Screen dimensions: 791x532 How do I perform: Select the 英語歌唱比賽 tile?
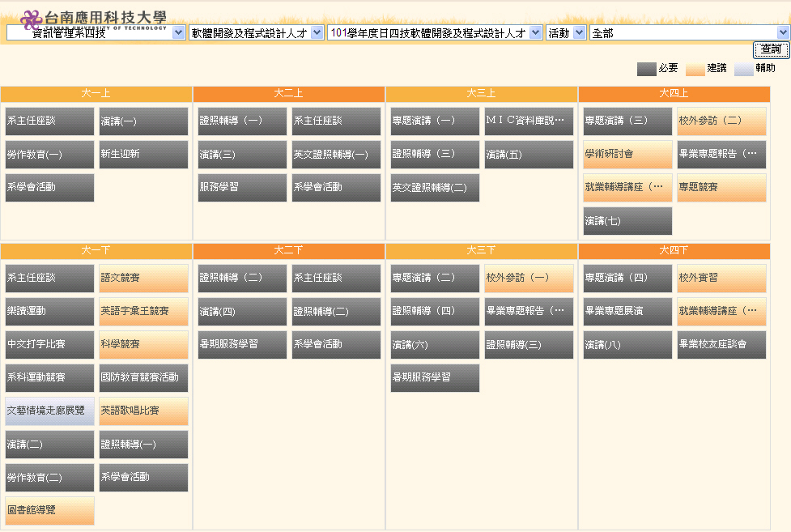143,411
